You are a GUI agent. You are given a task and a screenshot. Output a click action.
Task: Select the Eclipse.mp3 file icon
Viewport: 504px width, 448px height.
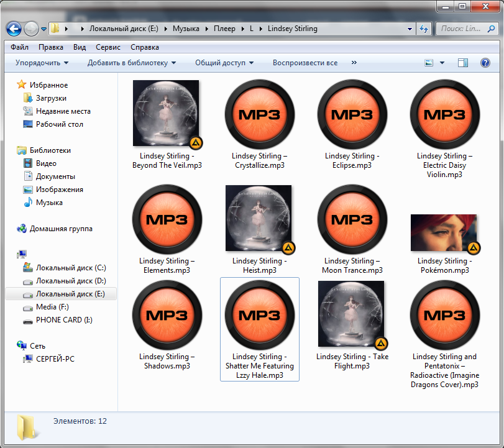tap(352, 114)
